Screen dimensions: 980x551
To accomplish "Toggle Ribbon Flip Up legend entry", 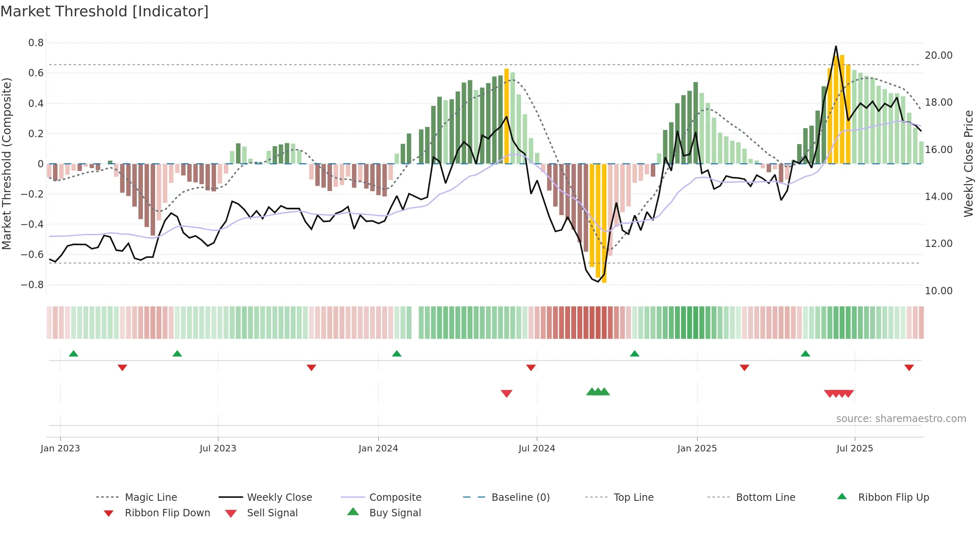I will pyautogui.click(x=883, y=497).
